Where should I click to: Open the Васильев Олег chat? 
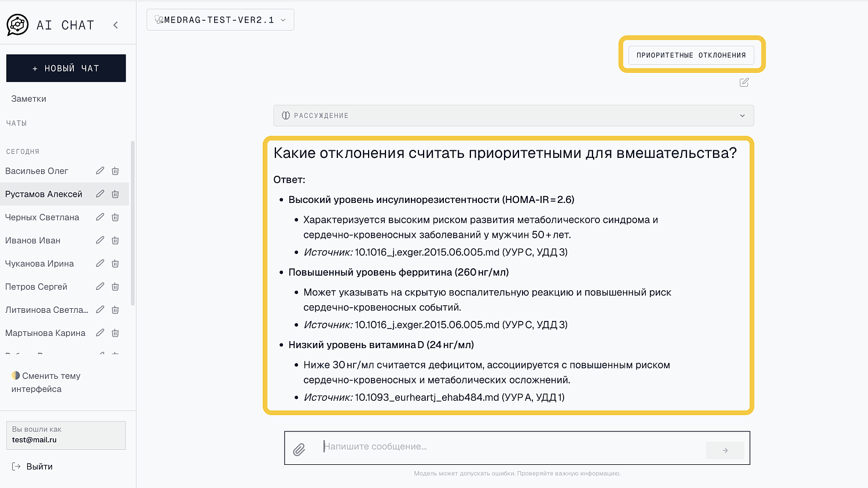point(37,171)
